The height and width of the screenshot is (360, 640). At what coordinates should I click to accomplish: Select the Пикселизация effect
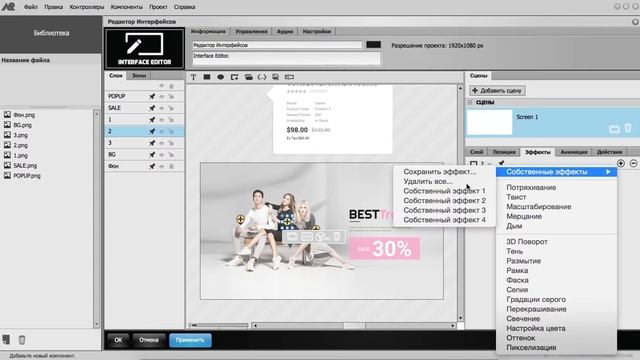[531, 347]
